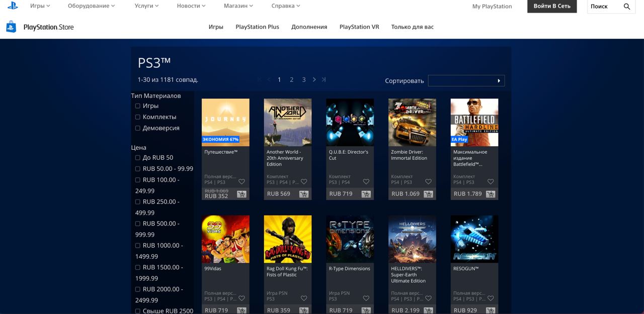The width and height of the screenshot is (644, 314).
Task: Click heart icon on RESOGUN card
Action: click(491, 298)
